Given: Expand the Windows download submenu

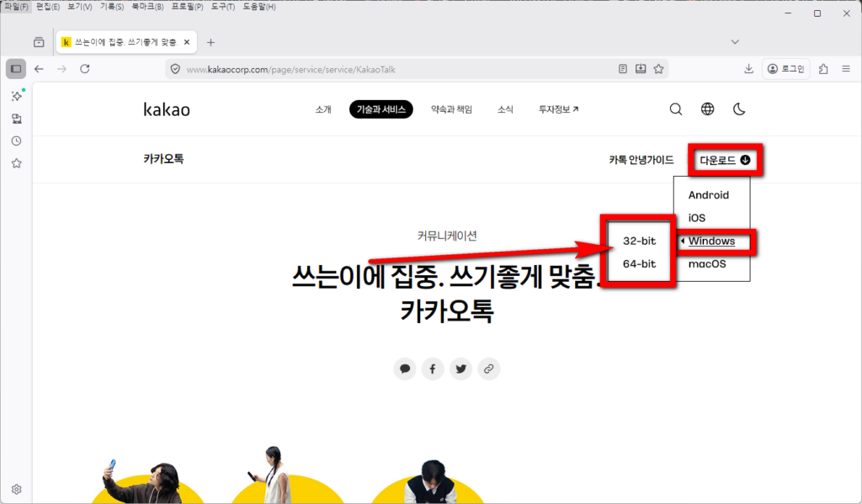Looking at the screenshot, I should 711,241.
